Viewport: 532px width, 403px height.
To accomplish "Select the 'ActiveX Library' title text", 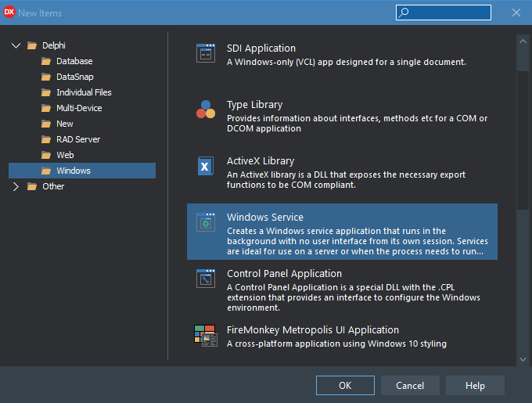I will (261, 160).
